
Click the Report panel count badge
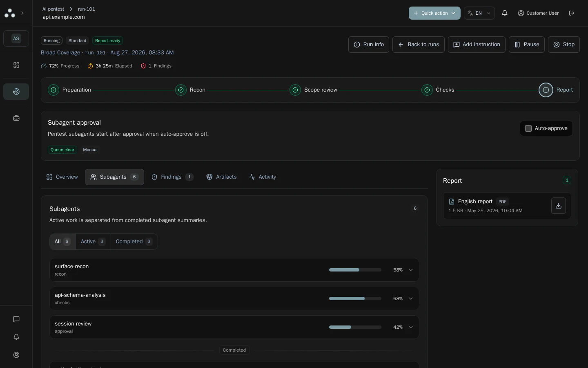tap(567, 180)
